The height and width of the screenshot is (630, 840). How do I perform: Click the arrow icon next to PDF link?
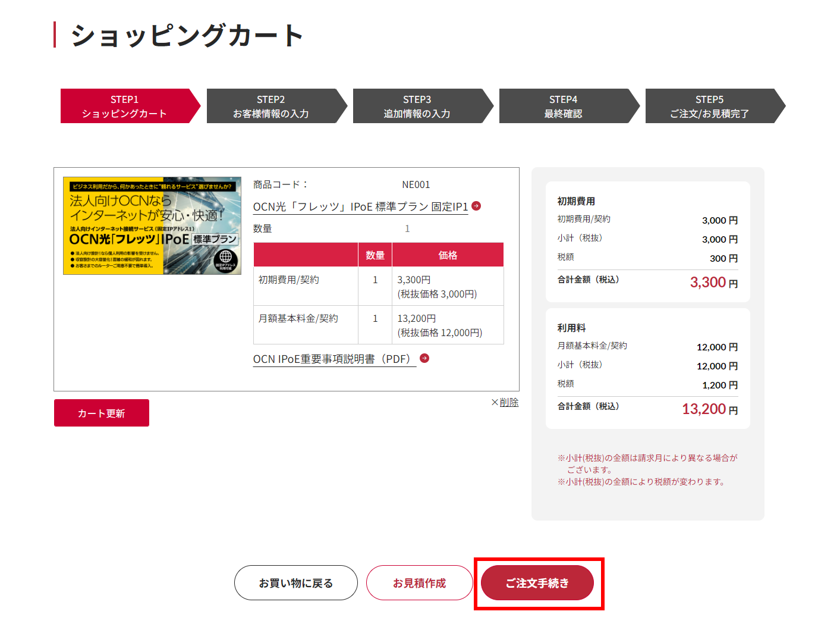point(424,358)
